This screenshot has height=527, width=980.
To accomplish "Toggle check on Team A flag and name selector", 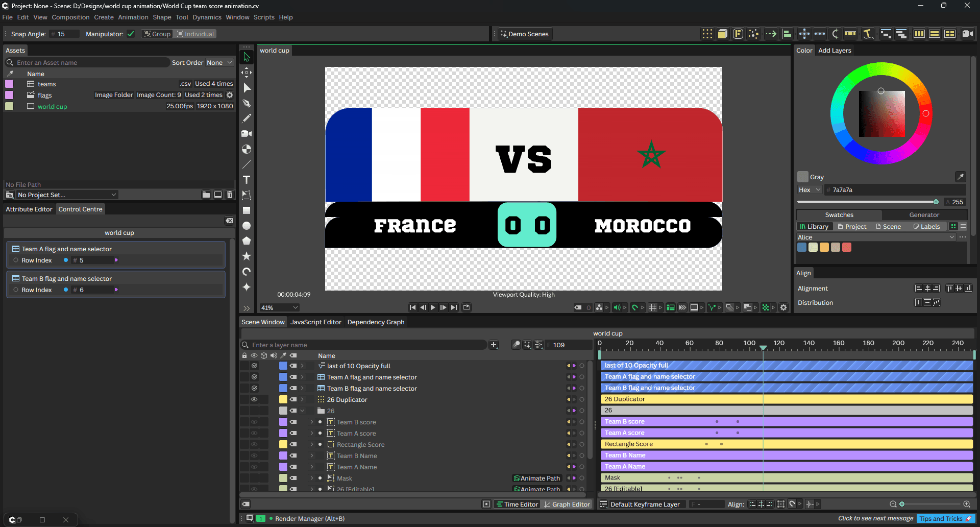I will pos(254,377).
